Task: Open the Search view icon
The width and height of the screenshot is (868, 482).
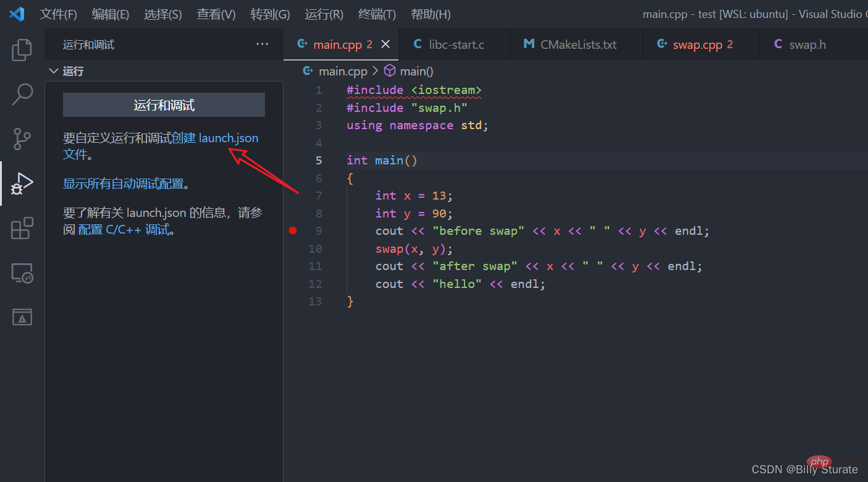Action: [22, 95]
